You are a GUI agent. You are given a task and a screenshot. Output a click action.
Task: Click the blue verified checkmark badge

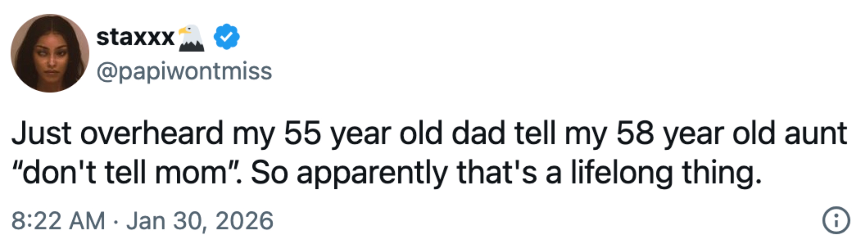pos(227,37)
